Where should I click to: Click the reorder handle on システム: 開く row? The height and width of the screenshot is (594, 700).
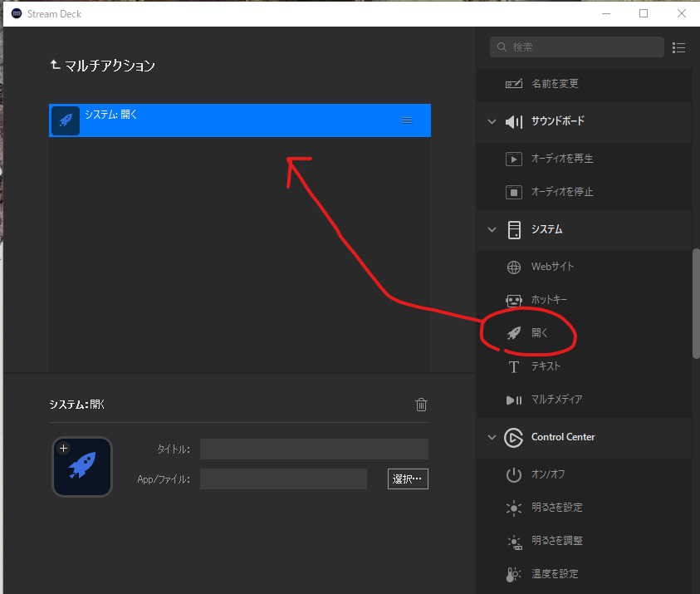[407, 120]
